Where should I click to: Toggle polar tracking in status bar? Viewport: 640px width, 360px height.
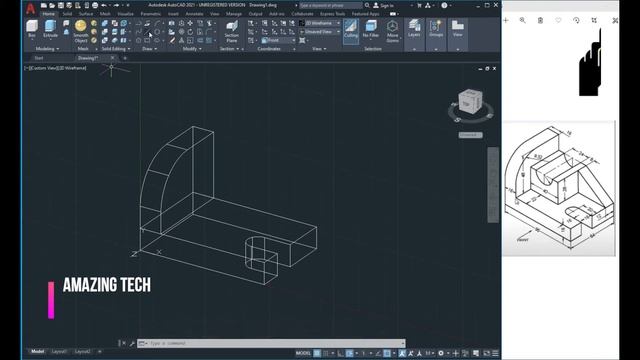[x=350, y=353]
